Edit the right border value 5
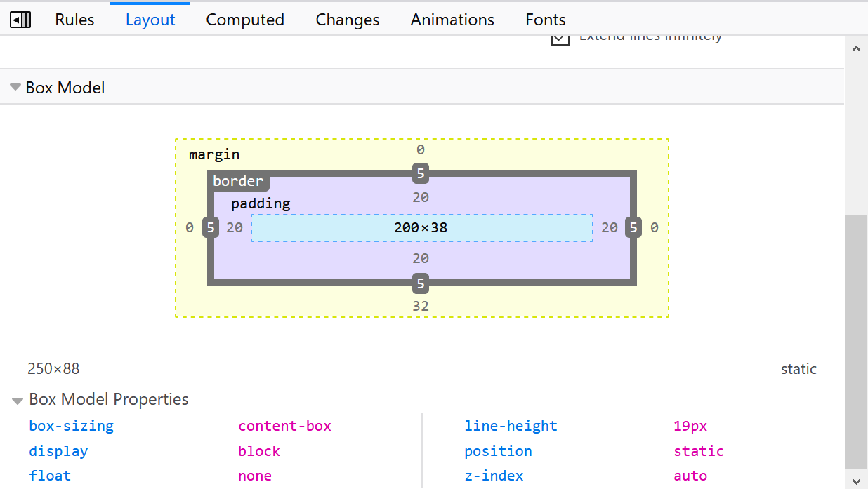868x489 pixels. pyautogui.click(x=633, y=227)
